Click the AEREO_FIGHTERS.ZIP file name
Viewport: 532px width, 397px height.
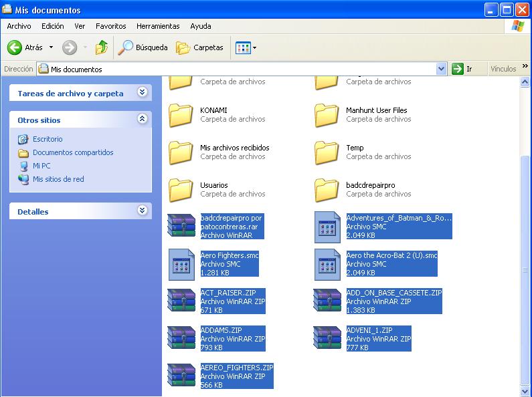(237, 368)
